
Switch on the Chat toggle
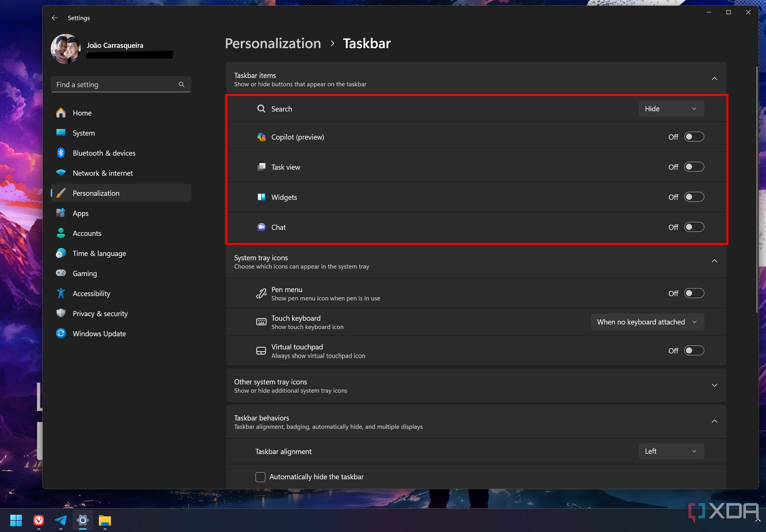click(694, 227)
